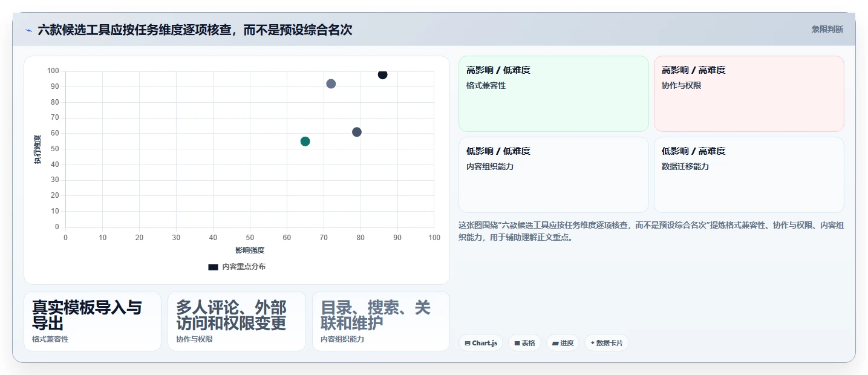Image resolution: width=868 pixels, height=375 pixels.
Task: Open the 低影响 / 低难度 quadrant card
Action: tap(553, 175)
